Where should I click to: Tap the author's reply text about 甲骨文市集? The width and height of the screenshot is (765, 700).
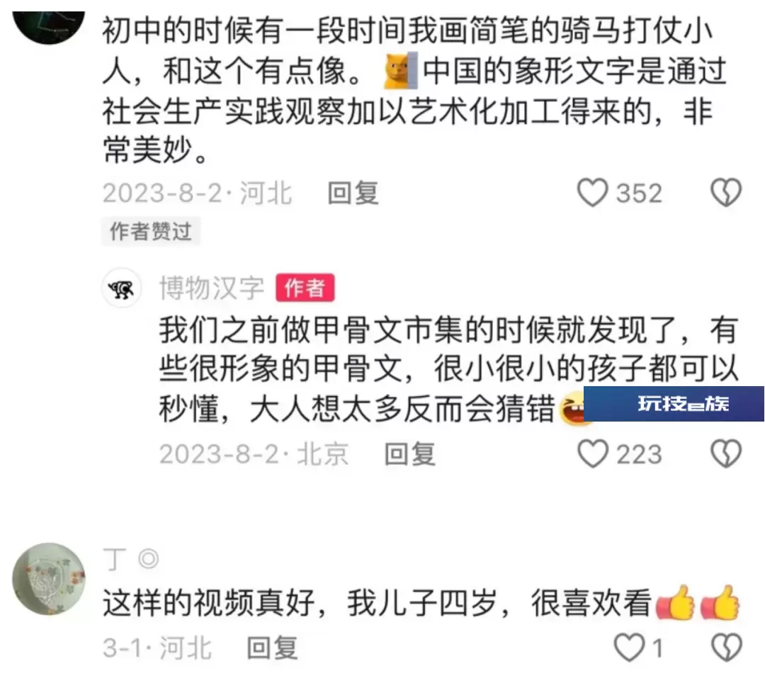[x=448, y=369]
